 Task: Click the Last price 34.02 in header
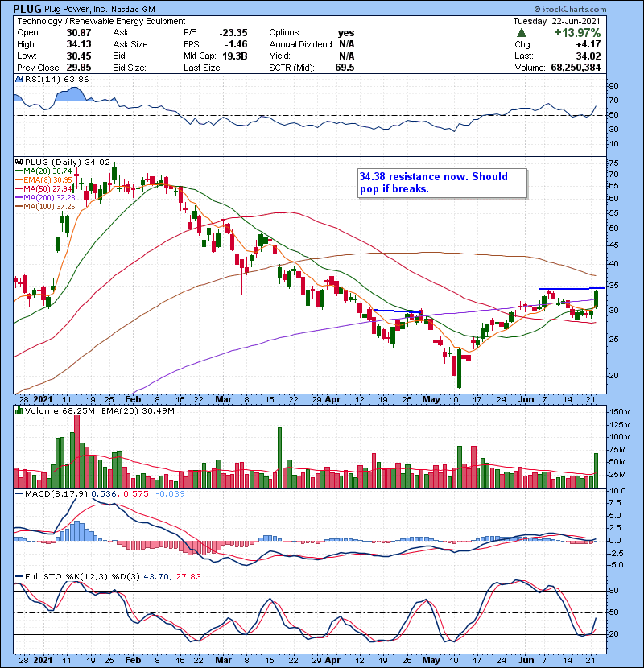click(588, 56)
